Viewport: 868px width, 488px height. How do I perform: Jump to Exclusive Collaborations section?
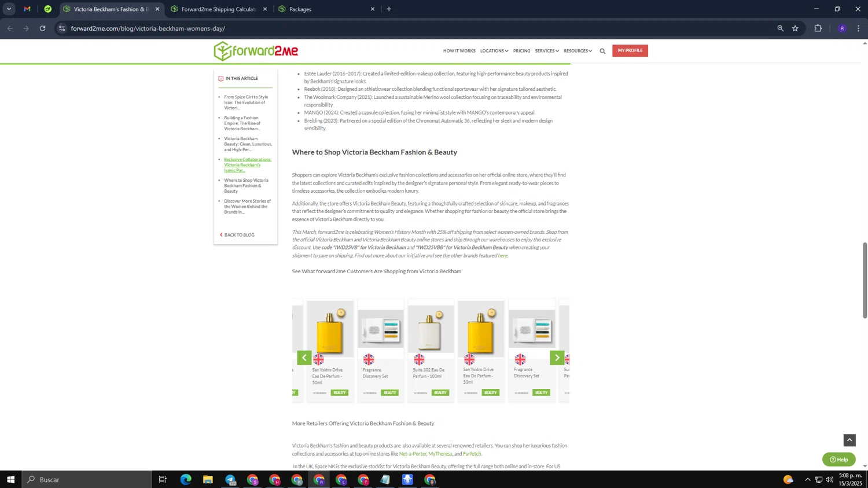pyautogui.click(x=248, y=165)
